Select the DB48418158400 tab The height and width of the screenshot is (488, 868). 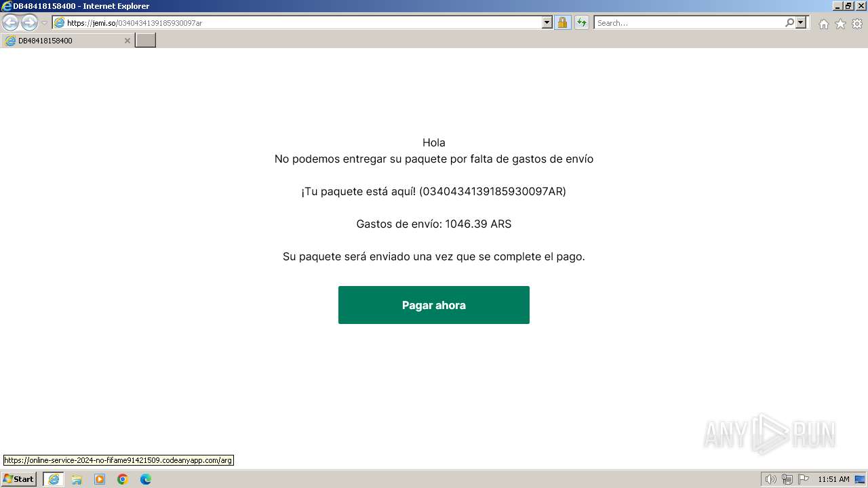68,41
